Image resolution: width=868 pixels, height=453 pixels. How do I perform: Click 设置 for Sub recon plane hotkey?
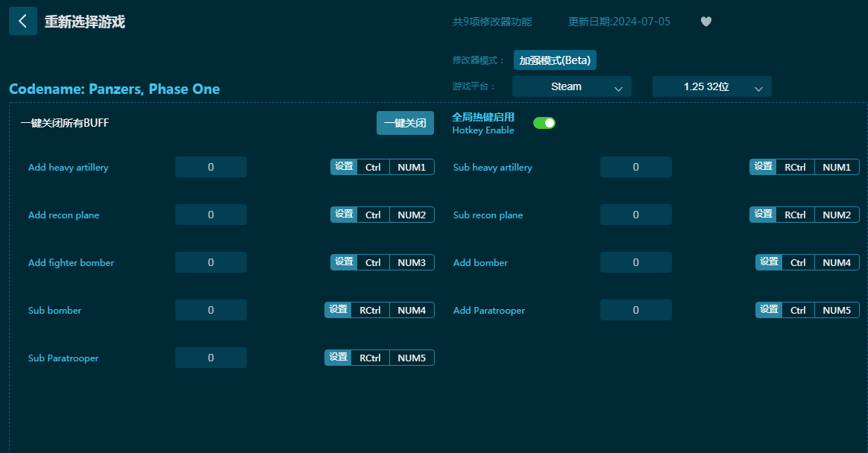(763, 215)
